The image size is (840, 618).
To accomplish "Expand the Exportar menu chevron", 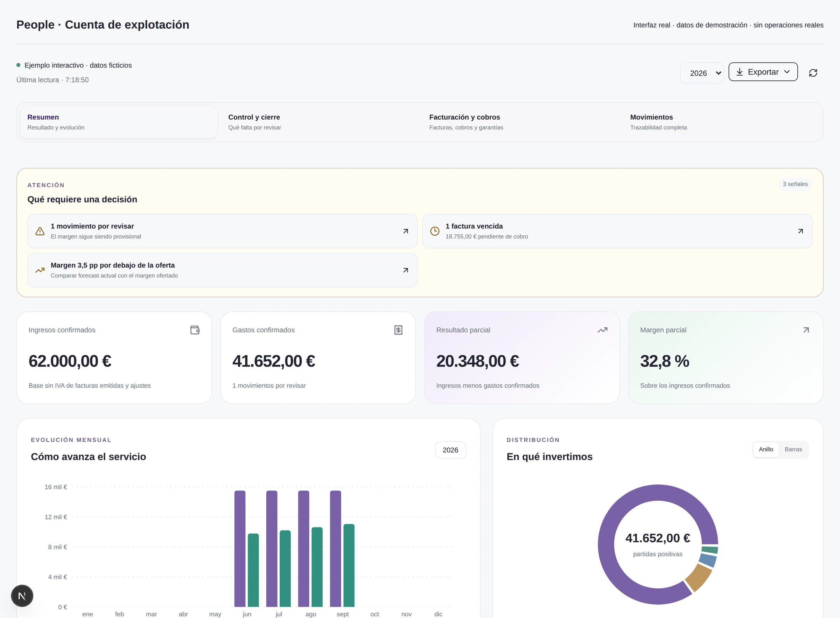I will (787, 72).
